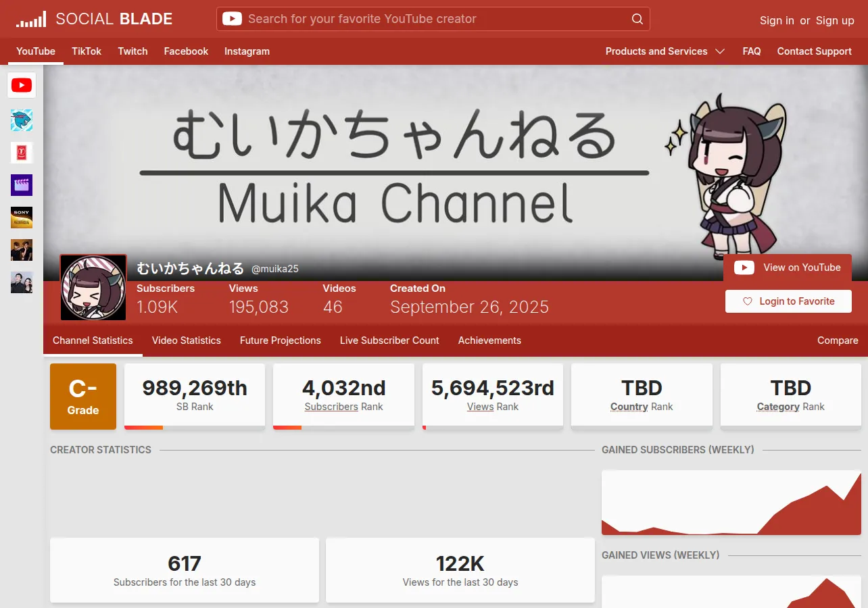Click the Views Rank underlined label
Screen dimensions: 868x608
click(481, 407)
